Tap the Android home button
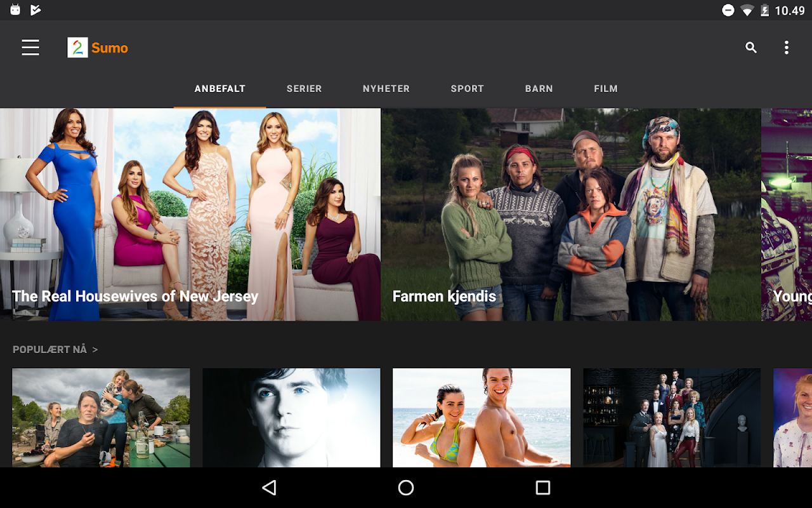 click(406, 488)
